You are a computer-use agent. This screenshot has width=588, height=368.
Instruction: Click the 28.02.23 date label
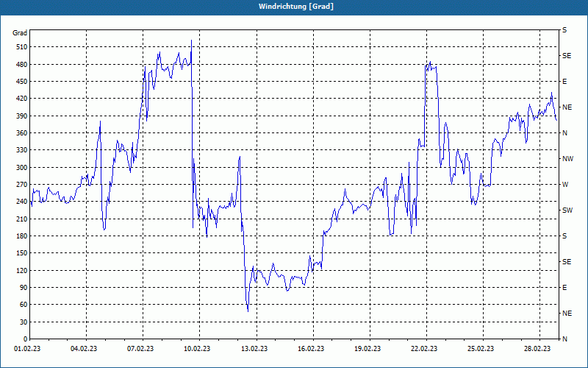[537, 349]
